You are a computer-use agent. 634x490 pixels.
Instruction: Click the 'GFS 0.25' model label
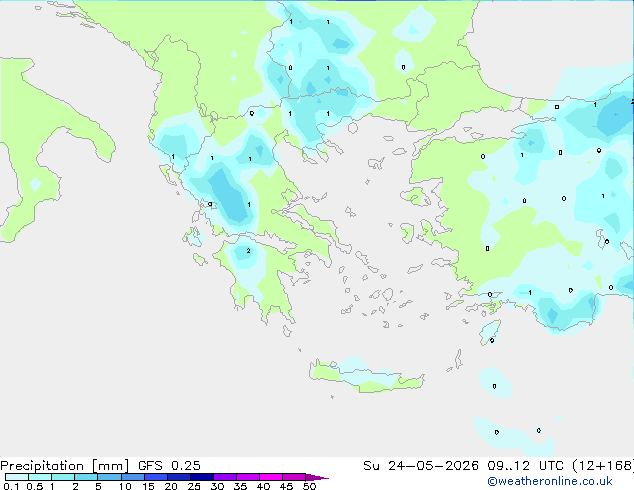click(169, 466)
